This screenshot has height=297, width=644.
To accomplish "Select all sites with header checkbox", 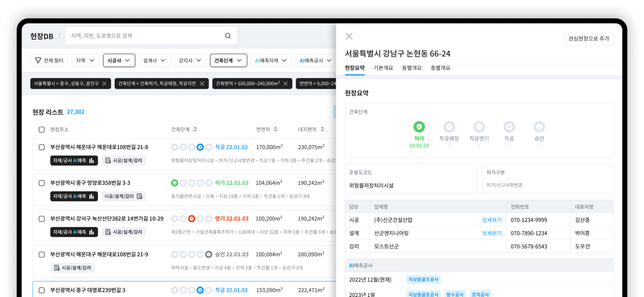I will pos(42,129).
